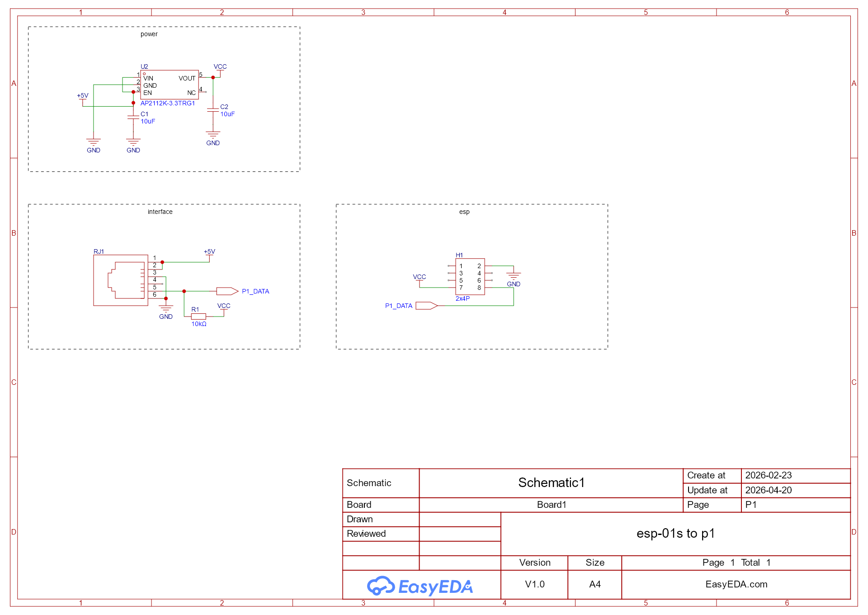Click the GND symbol below RJ1 pin 6
This screenshot has height=615, width=868.
[166, 312]
